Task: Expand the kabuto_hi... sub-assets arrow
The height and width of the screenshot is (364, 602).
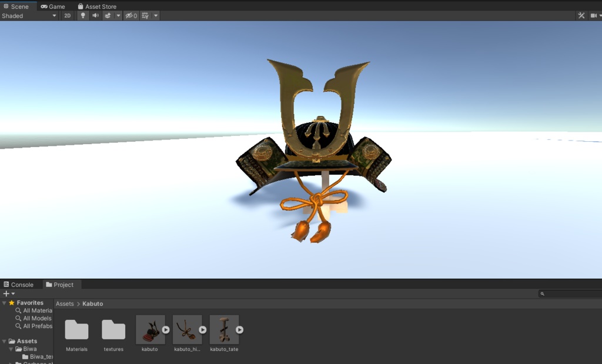Action: (x=203, y=330)
